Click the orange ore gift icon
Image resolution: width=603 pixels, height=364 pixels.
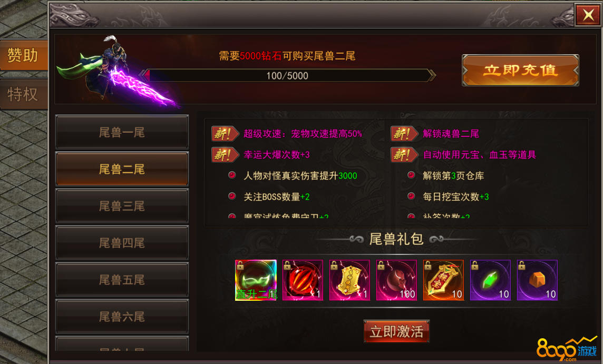pyautogui.click(x=537, y=280)
